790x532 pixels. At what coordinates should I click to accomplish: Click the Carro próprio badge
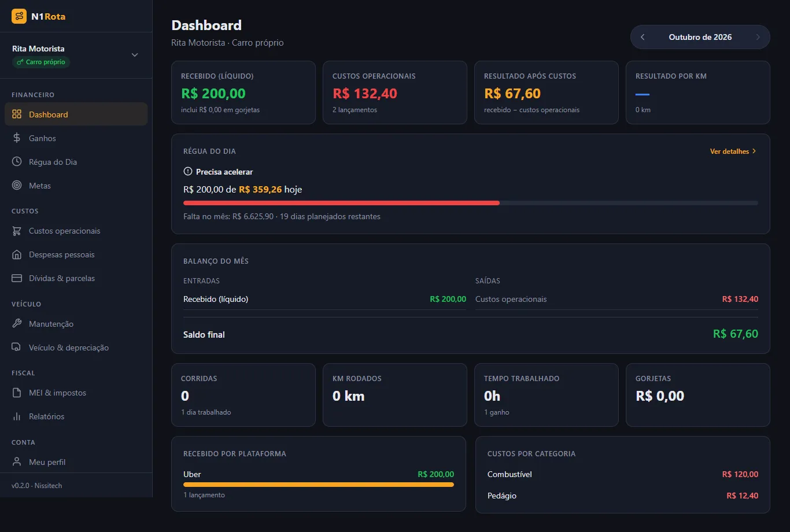click(x=41, y=62)
